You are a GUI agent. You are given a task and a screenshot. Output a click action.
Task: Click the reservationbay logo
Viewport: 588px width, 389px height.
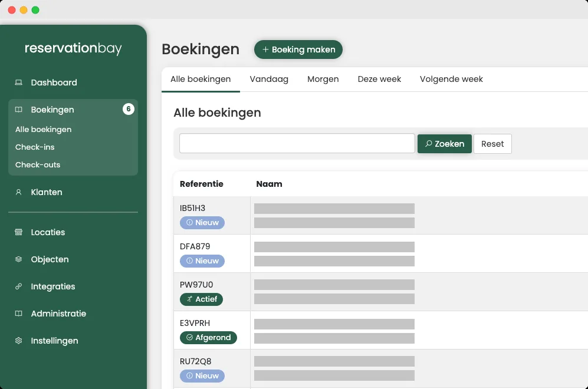[x=73, y=48]
